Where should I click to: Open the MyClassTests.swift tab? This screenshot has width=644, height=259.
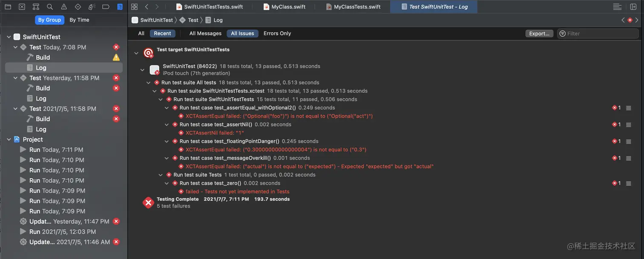point(357,7)
